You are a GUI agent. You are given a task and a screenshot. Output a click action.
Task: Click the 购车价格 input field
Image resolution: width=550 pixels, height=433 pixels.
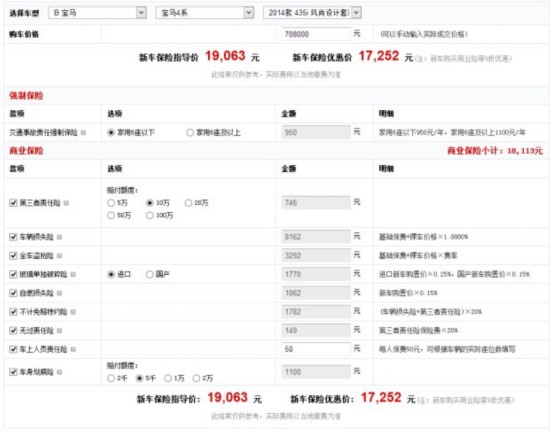pos(316,34)
